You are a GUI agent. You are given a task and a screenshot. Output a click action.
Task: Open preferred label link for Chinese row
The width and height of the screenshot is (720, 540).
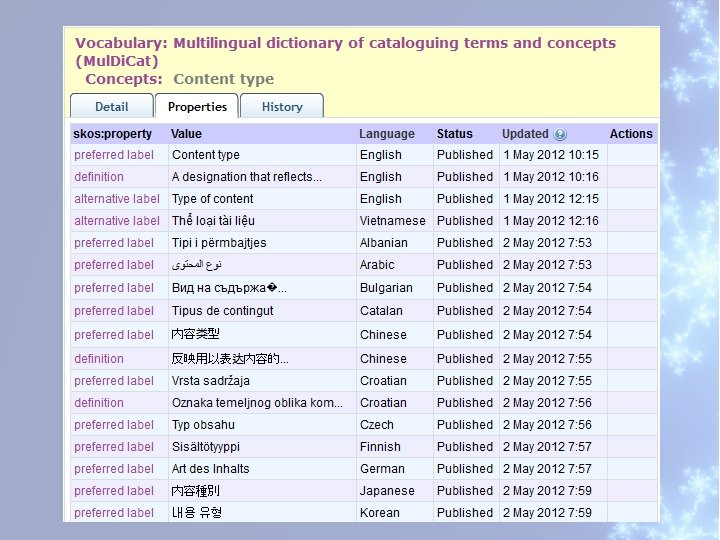[114, 335]
